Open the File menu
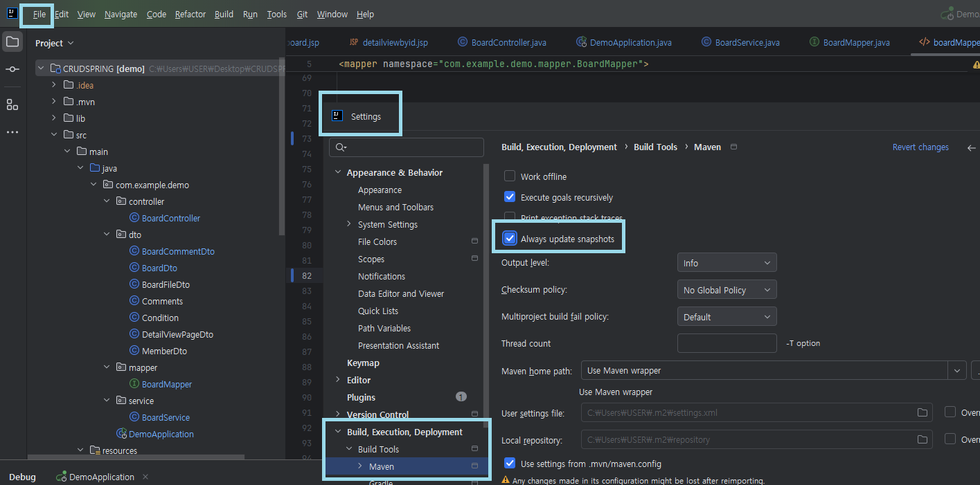Viewport: 980px width, 485px height. click(x=39, y=14)
